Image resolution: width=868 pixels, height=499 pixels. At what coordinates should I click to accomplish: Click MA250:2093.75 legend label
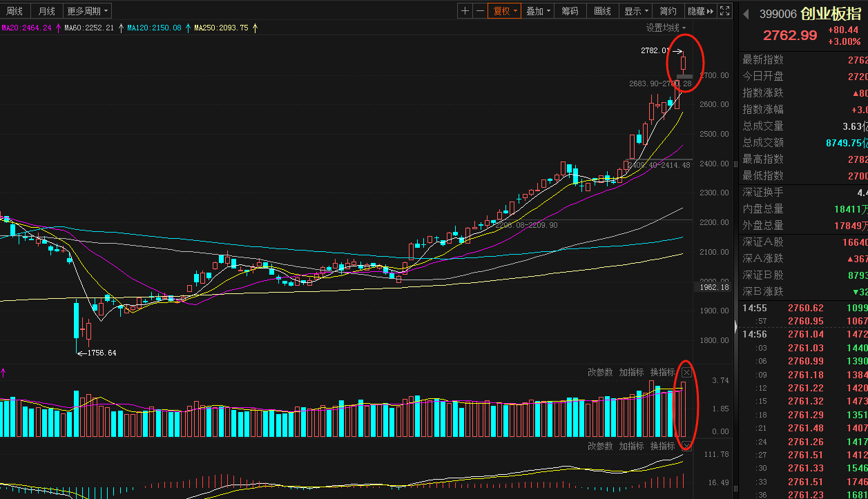221,28
